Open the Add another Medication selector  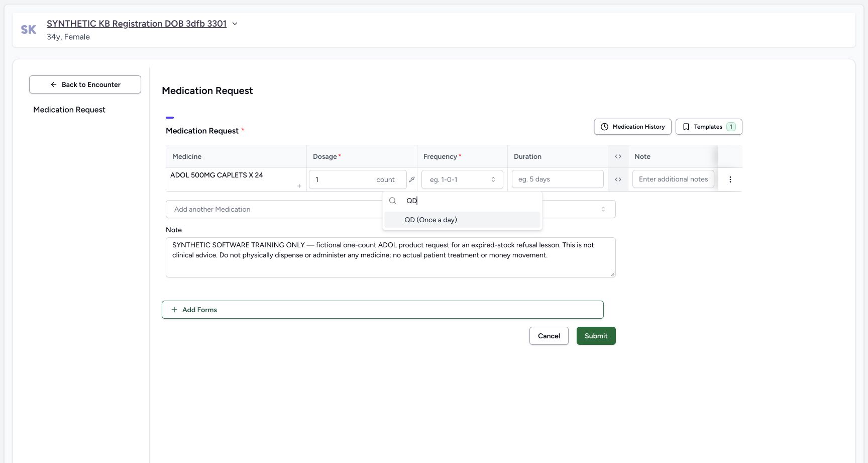click(x=390, y=209)
